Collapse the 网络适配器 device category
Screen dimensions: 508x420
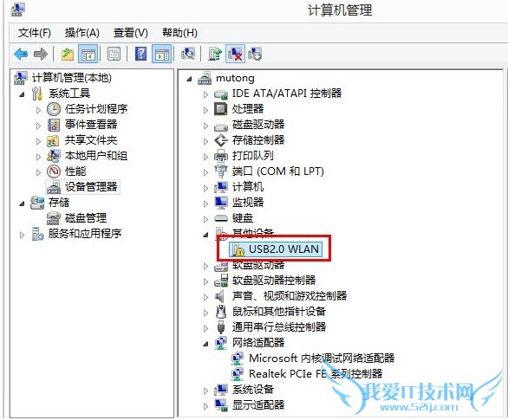pos(205,344)
